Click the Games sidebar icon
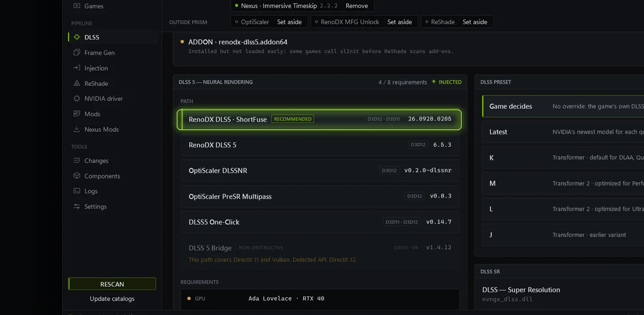The width and height of the screenshot is (644, 315). click(x=76, y=6)
